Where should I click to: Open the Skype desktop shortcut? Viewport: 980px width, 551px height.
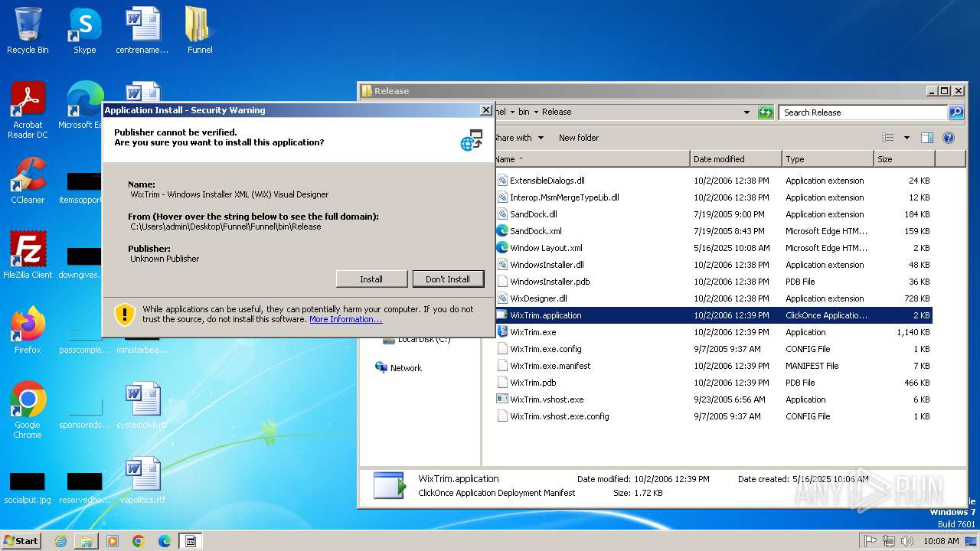[x=84, y=31]
